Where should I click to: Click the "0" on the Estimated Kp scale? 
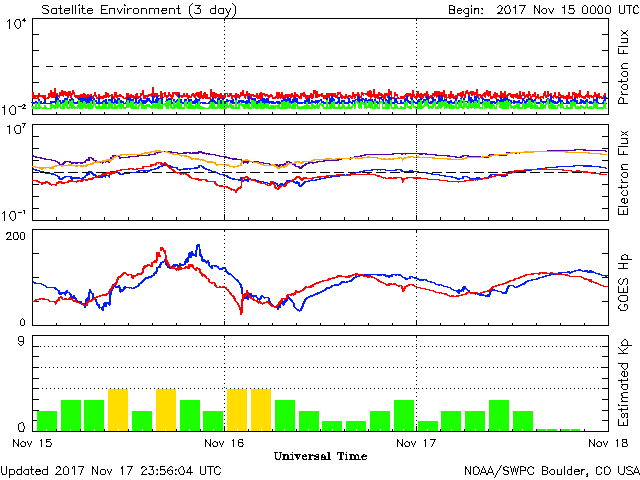[22, 427]
